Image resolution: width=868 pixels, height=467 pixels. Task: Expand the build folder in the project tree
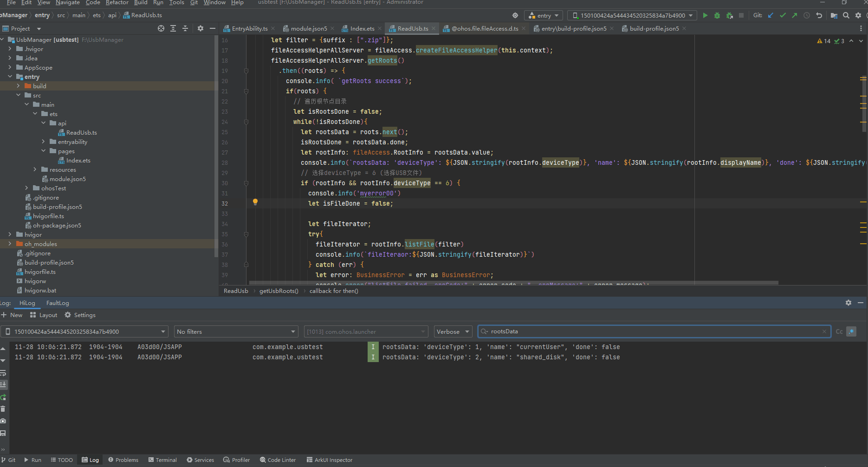18,86
